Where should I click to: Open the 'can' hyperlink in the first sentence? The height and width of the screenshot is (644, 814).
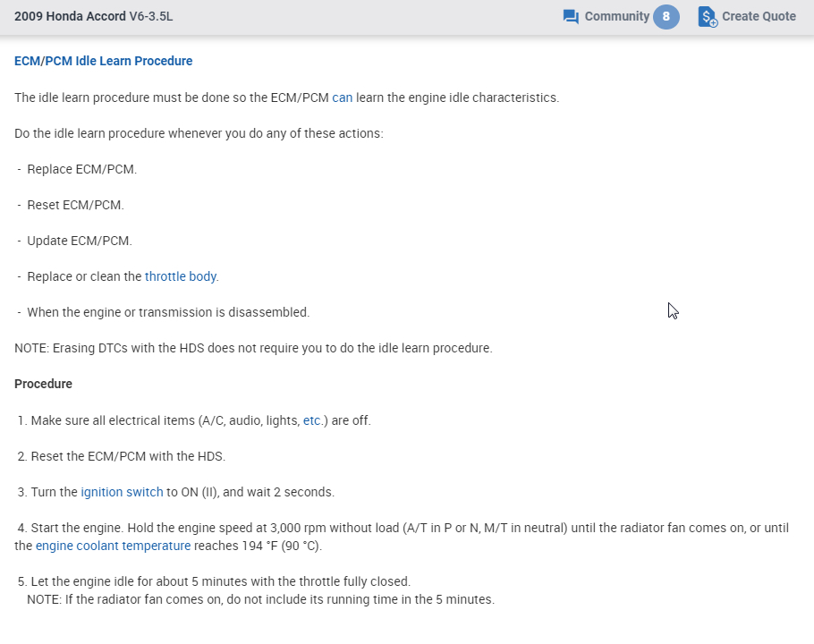pos(342,97)
